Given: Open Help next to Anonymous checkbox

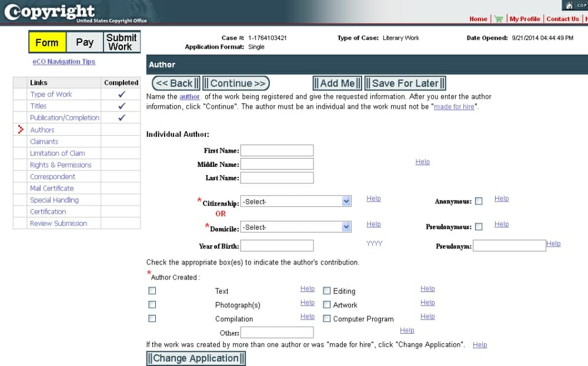Looking at the screenshot, I should [502, 199].
